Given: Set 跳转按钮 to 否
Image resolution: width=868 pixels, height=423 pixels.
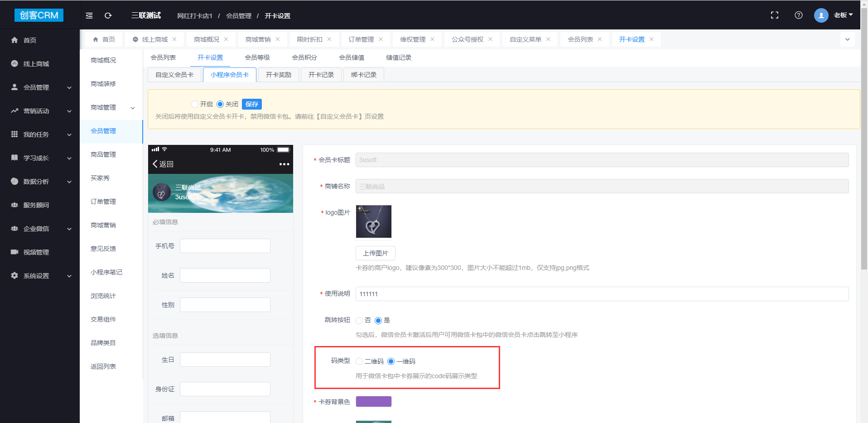Looking at the screenshot, I should [359, 321].
